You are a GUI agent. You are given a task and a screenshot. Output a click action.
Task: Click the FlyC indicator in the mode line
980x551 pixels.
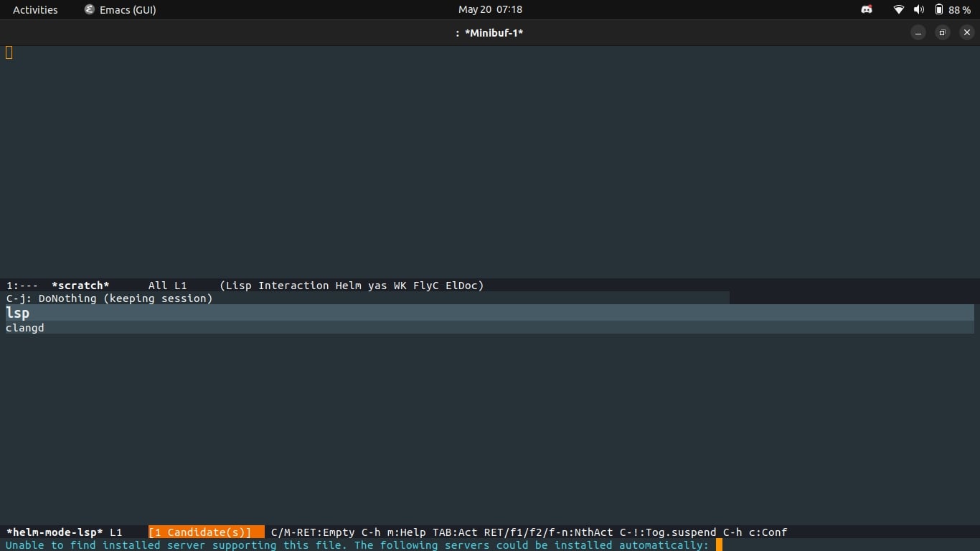pyautogui.click(x=426, y=285)
